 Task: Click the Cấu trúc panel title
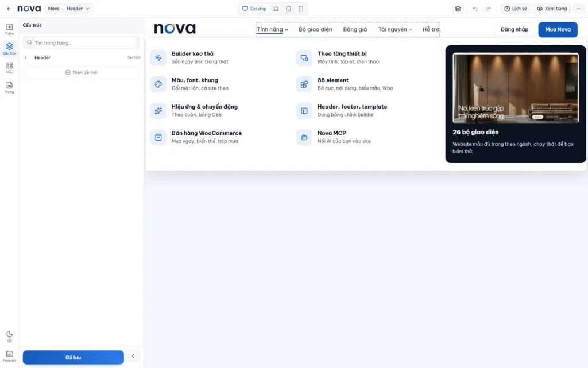pyautogui.click(x=32, y=25)
